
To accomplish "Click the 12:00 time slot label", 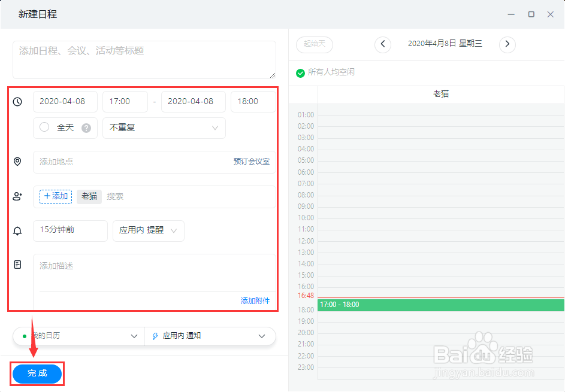I will coord(306,241).
